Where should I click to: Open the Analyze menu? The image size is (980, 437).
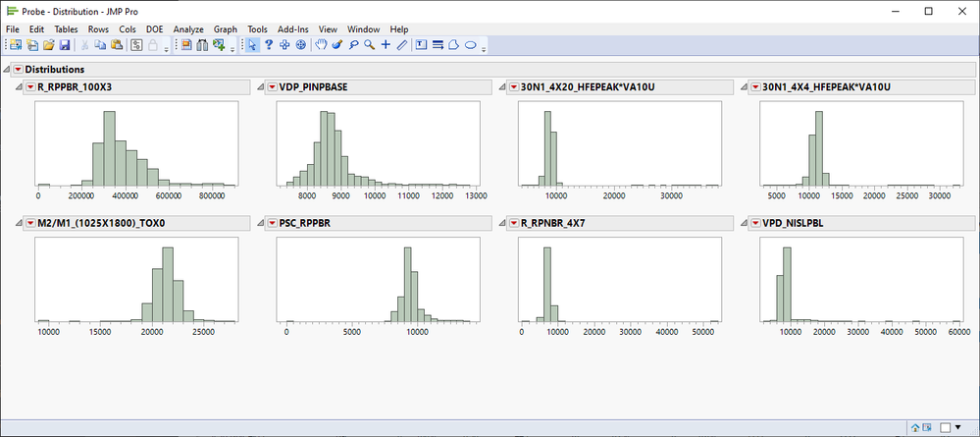[x=188, y=29]
